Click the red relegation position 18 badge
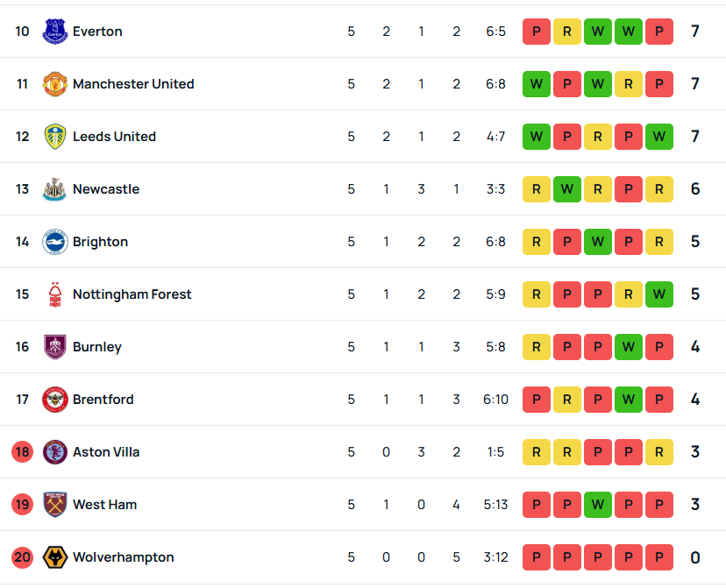Viewport: 726px width, 588px height. click(x=22, y=452)
